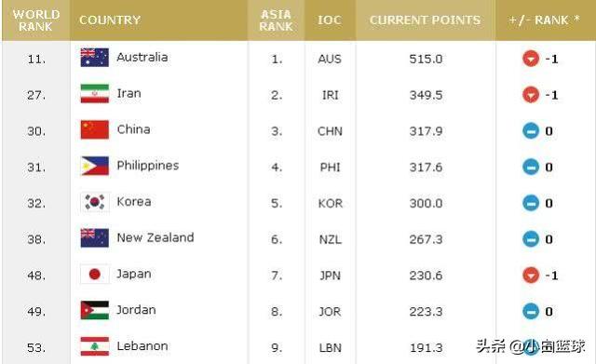The width and height of the screenshot is (596, 364).
Task: Click the New Zealand flag icon
Action: [95, 238]
